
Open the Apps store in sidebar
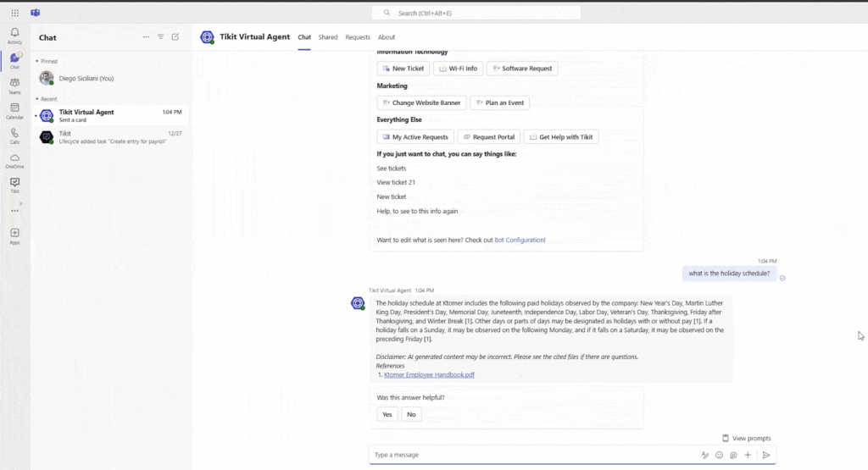tap(15, 236)
